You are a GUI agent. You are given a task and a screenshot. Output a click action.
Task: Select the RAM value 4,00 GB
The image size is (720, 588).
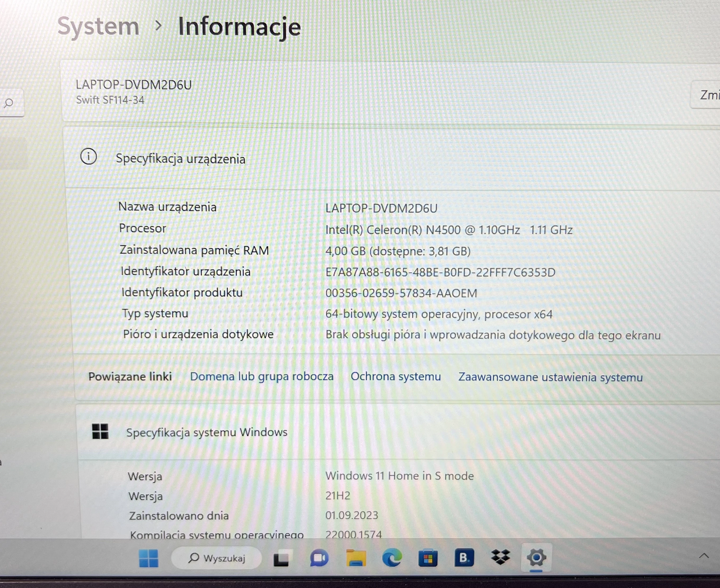[x=345, y=251]
